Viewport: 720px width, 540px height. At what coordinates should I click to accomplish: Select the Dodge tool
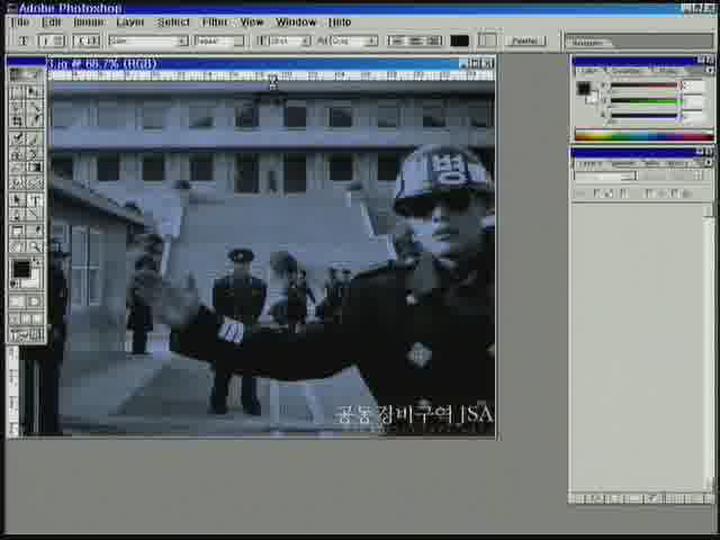click(34, 182)
